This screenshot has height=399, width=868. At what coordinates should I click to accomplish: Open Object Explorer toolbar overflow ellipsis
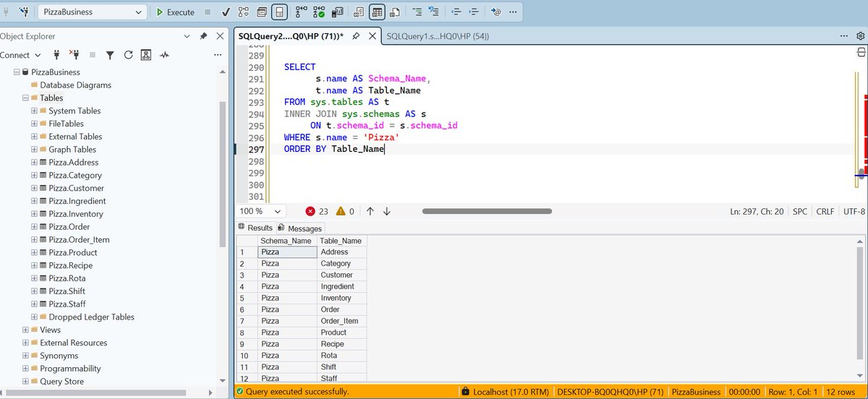click(x=218, y=55)
